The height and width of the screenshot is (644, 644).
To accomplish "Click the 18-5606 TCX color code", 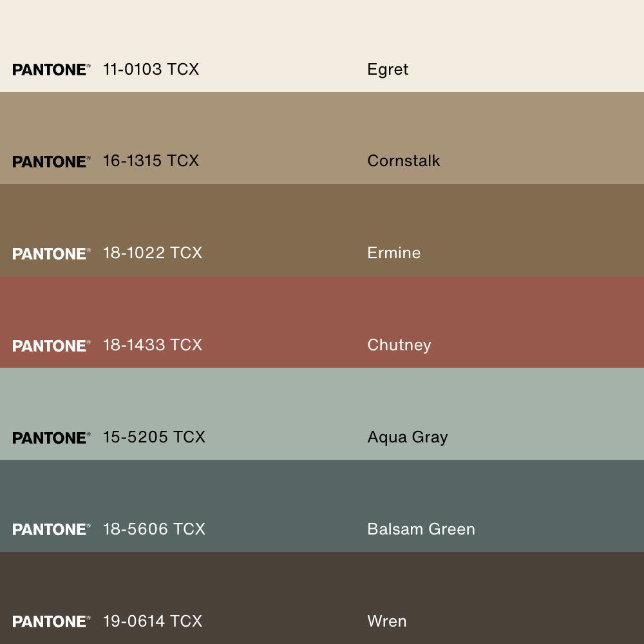I will pyautogui.click(x=154, y=529).
